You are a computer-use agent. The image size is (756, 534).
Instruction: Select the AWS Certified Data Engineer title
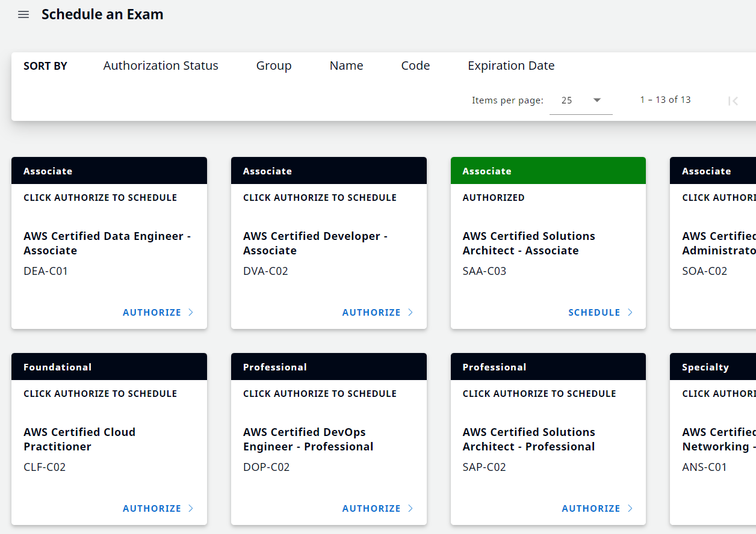click(x=107, y=244)
